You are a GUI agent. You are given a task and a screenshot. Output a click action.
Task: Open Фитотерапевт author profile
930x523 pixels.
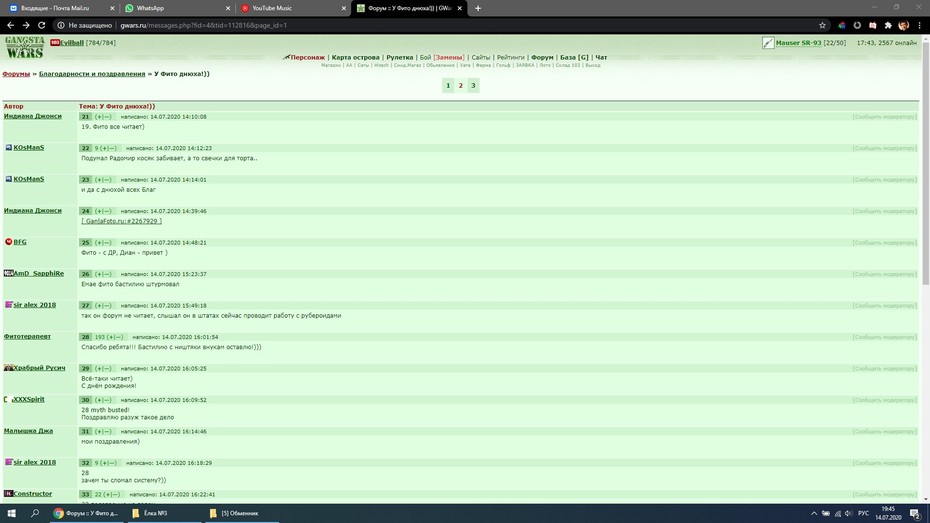pos(27,336)
